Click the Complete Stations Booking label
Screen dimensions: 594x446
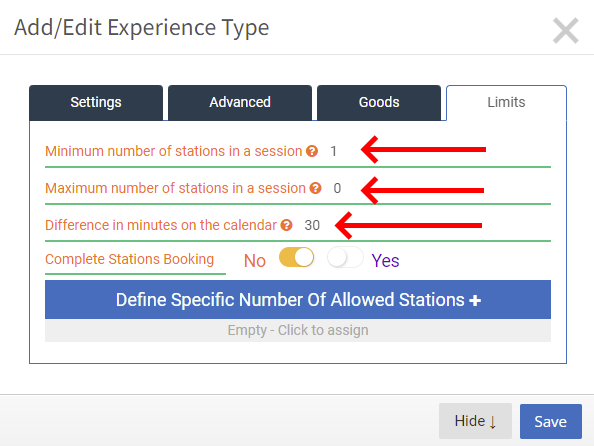[x=130, y=259]
